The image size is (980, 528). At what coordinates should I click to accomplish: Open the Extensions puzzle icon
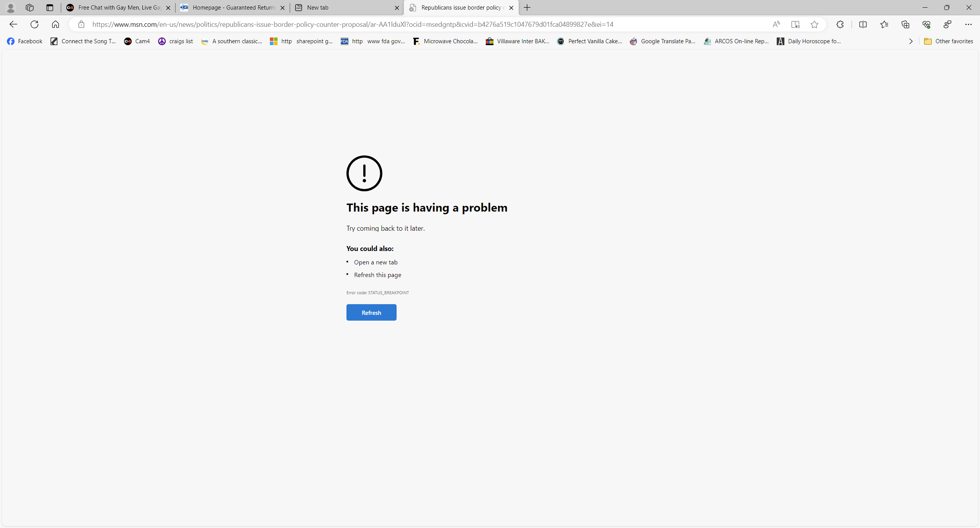pos(840,24)
